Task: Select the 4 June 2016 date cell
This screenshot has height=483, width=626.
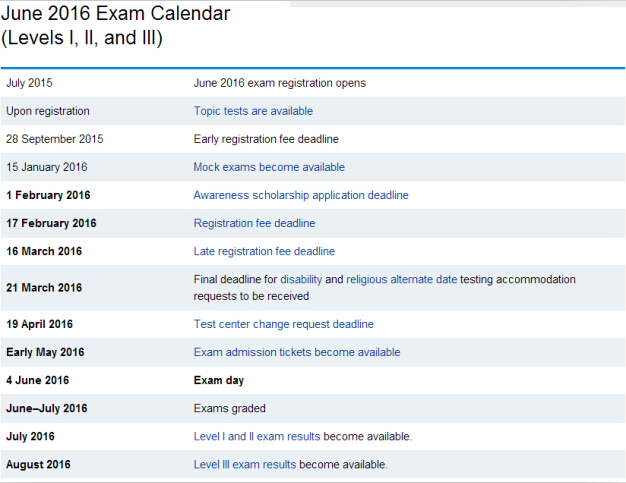Action: click(39, 380)
